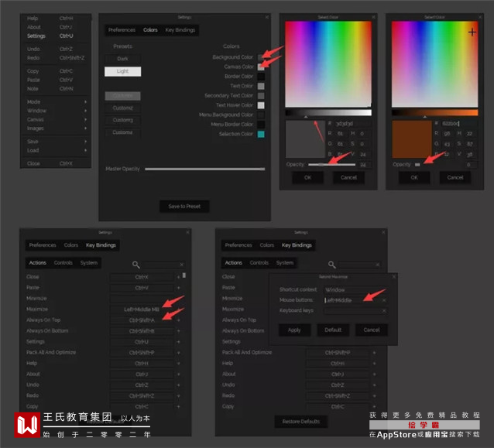
Task: Click the Shortcut context Window field
Action: click(355, 289)
